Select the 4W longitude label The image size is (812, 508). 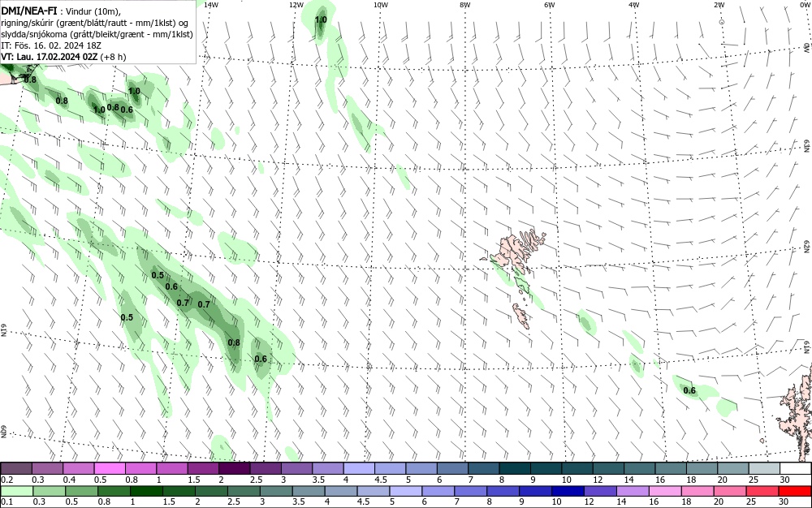click(634, 5)
